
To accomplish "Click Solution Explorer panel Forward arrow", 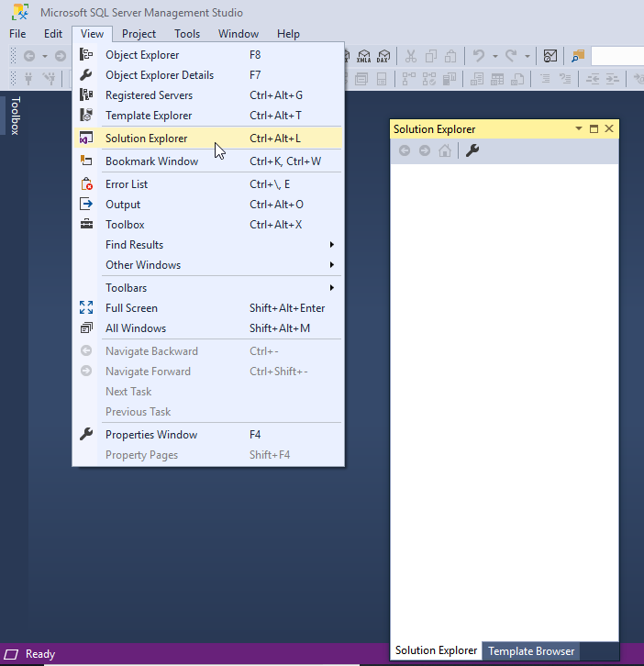I will (x=425, y=150).
